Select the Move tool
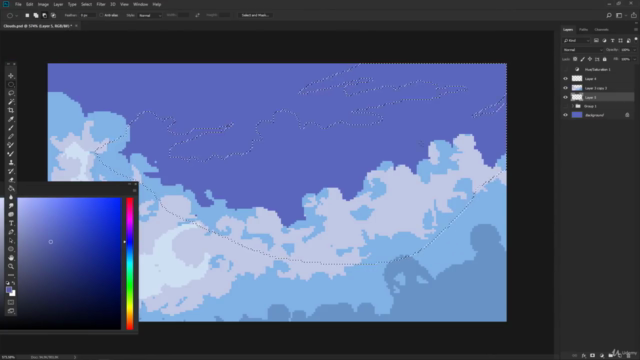 click(11, 76)
